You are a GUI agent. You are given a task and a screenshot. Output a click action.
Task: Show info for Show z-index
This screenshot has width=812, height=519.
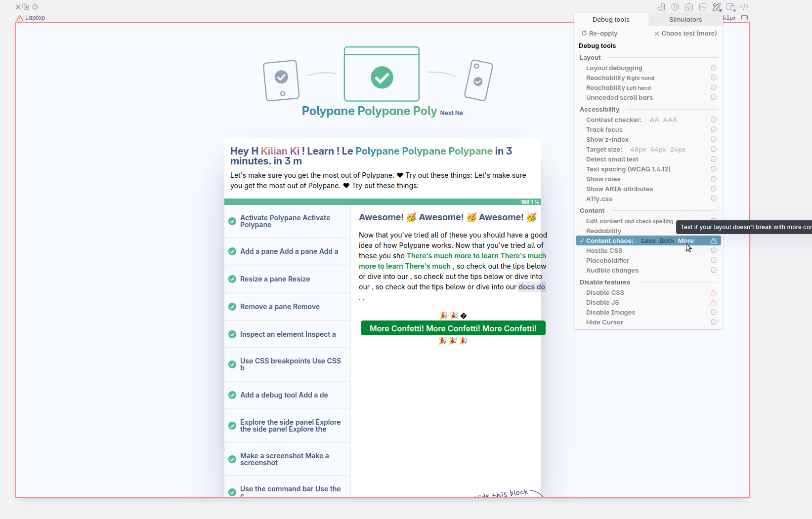(x=714, y=139)
